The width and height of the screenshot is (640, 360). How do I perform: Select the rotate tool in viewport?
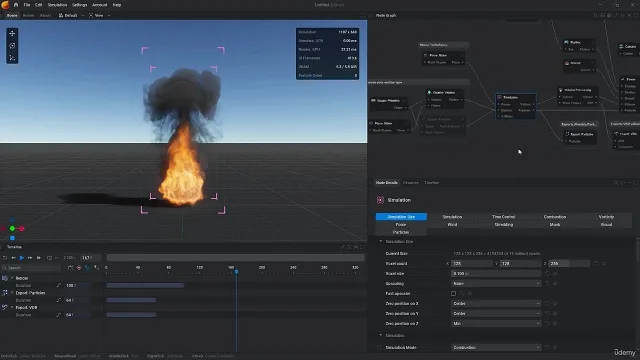[12, 46]
